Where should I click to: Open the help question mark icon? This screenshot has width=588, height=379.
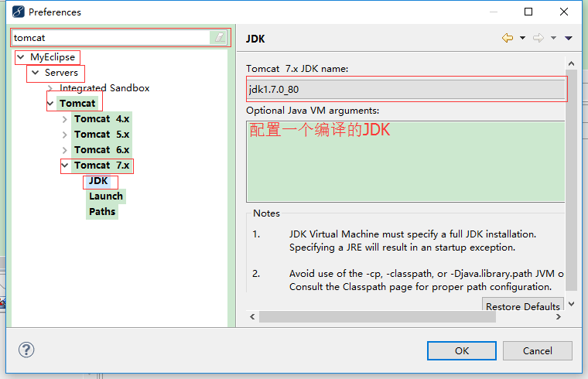[x=26, y=350]
